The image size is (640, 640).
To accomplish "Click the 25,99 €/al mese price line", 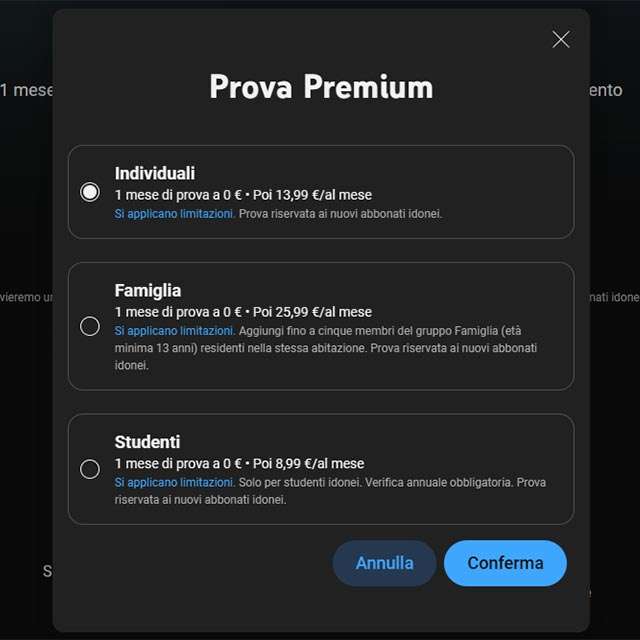I will click(243, 312).
